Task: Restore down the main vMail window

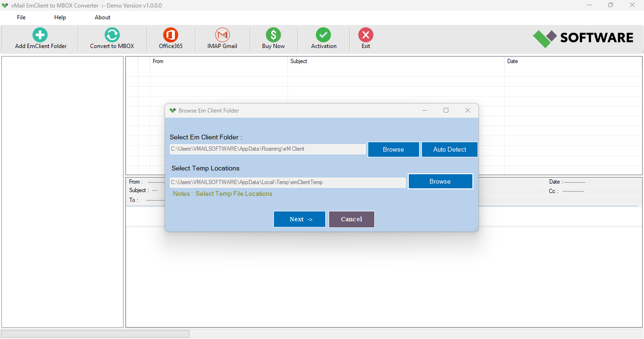Action: click(x=611, y=5)
